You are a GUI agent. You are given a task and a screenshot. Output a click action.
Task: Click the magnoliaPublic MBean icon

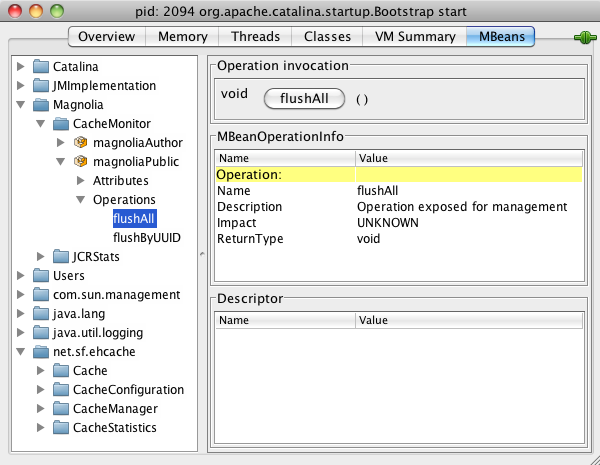tap(80, 161)
